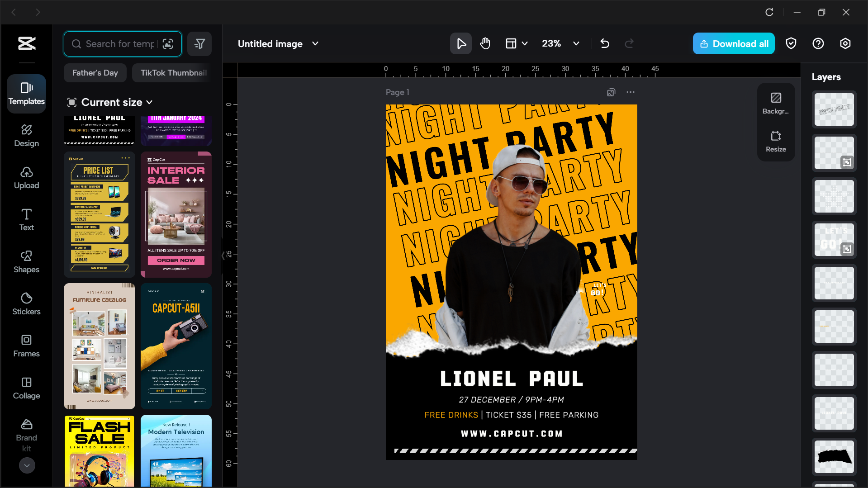The image size is (868, 488).
Task: Pick the Lionel Paul party template
Action: (100, 130)
